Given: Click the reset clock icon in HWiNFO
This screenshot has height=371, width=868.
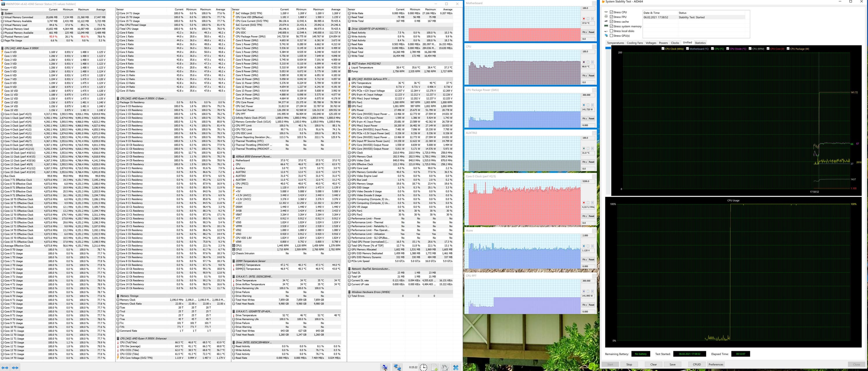Looking at the screenshot, I should click(x=424, y=367).
